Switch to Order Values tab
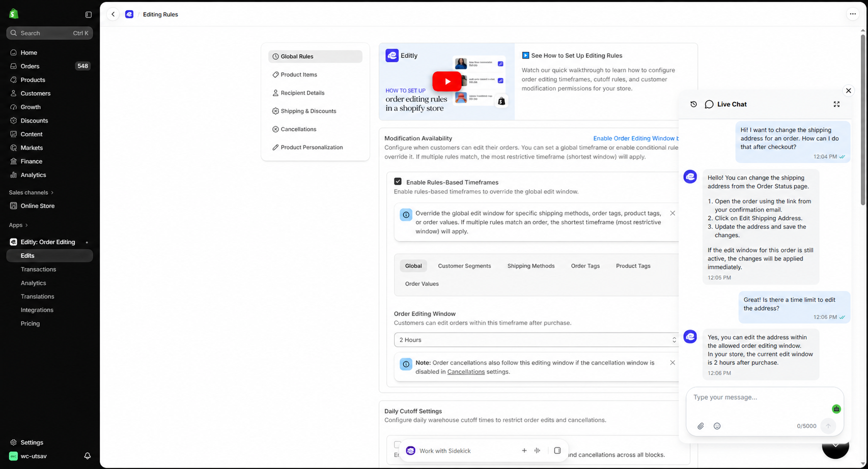Screen dimensions: 868x469 [422, 284]
